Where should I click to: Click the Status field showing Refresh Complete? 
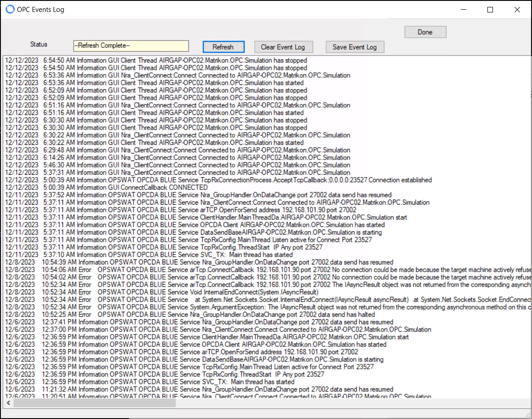131,46
